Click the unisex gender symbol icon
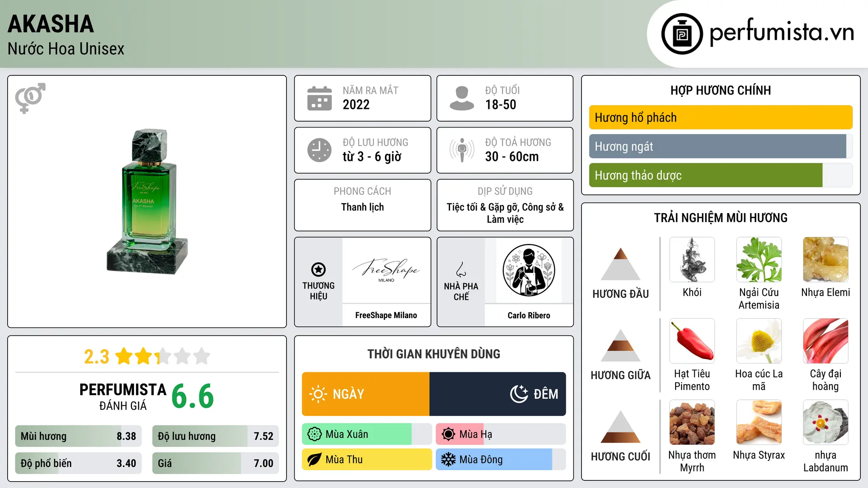 coord(30,98)
